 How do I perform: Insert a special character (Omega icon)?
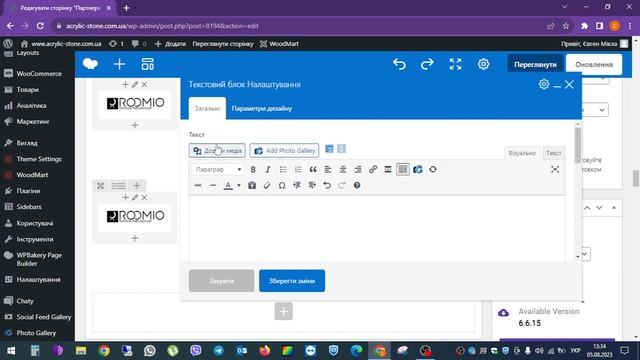pos(282,185)
